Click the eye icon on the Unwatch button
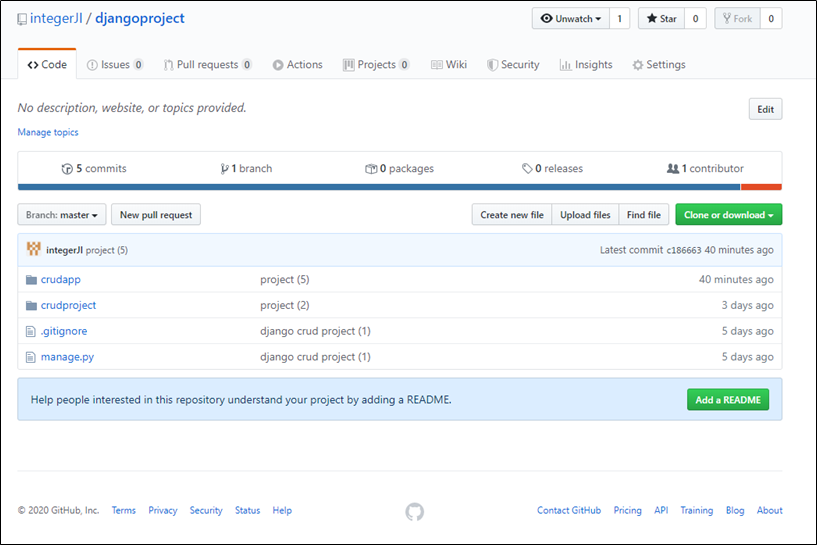Screen dimensions: 817x545 click(546, 18)
